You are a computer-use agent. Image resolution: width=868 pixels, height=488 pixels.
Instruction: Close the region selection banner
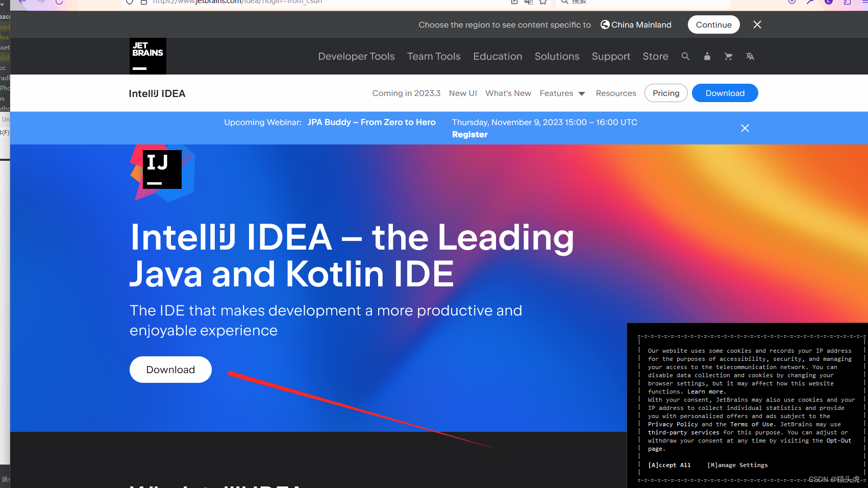(757, 25)
